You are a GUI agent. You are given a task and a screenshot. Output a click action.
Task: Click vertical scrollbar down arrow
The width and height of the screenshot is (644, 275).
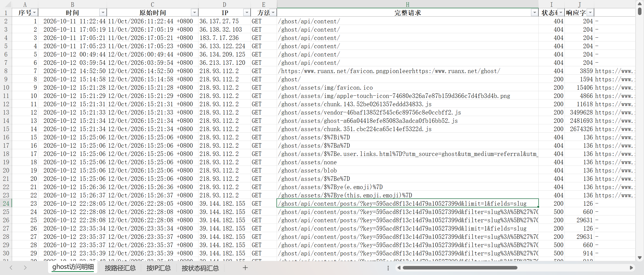click(x=640, y=258)
